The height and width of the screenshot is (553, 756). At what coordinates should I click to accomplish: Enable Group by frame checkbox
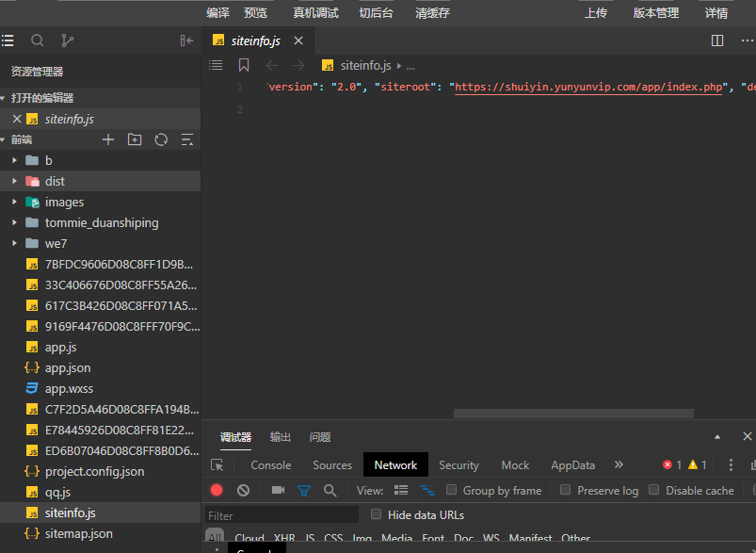(451, 490)
